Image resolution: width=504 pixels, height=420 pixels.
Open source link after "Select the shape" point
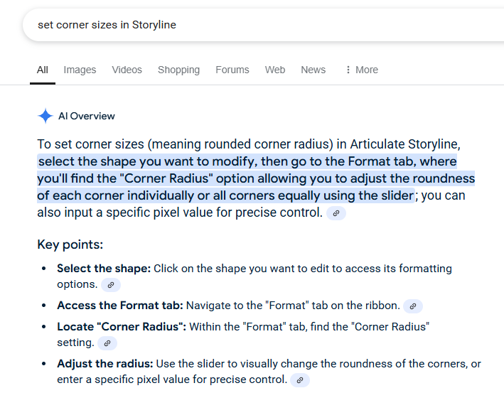tap(110, 285)
